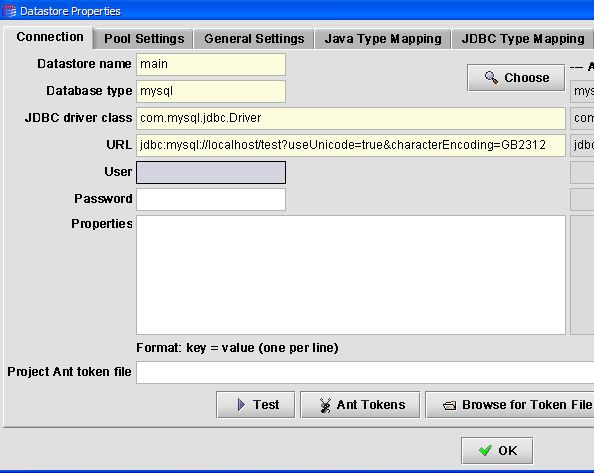
Task: Click the green checkmark icon on OK
Action: point(485,450)
